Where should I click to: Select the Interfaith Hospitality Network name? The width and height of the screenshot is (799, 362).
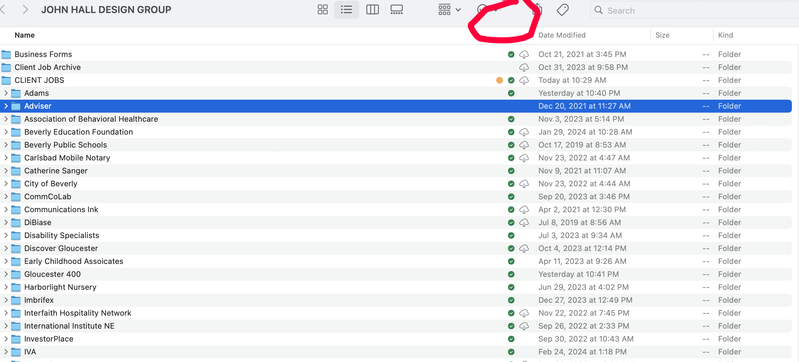[x=78, y=313]
